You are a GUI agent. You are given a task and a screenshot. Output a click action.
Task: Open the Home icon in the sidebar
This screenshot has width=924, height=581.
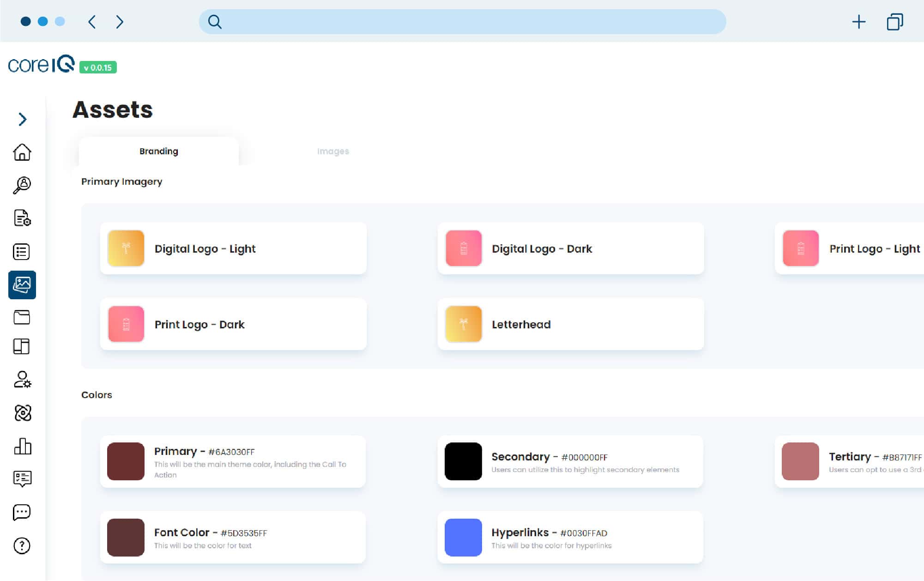[22, 152]
